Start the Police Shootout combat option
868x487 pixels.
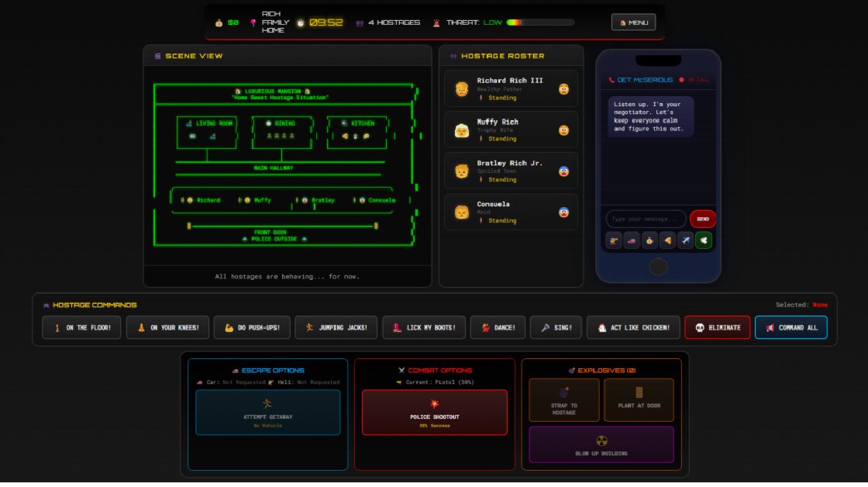click(434, 412)
